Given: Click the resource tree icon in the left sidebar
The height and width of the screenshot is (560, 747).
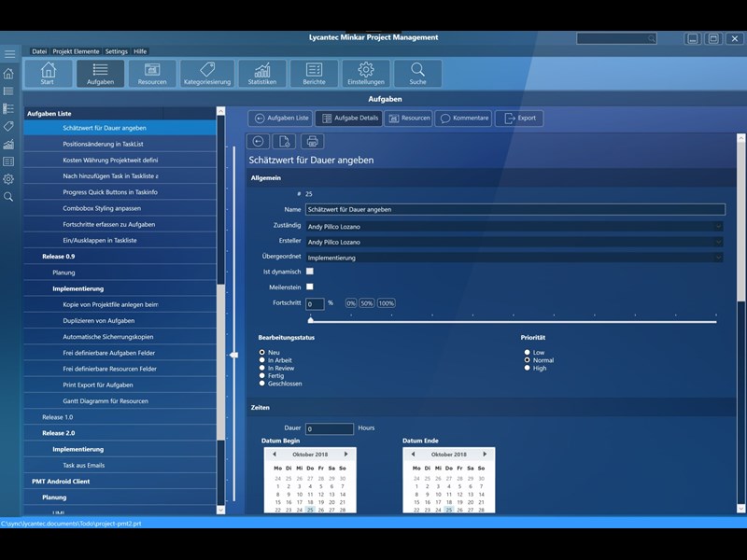Looking at the screenshot, I should [8, 108].
